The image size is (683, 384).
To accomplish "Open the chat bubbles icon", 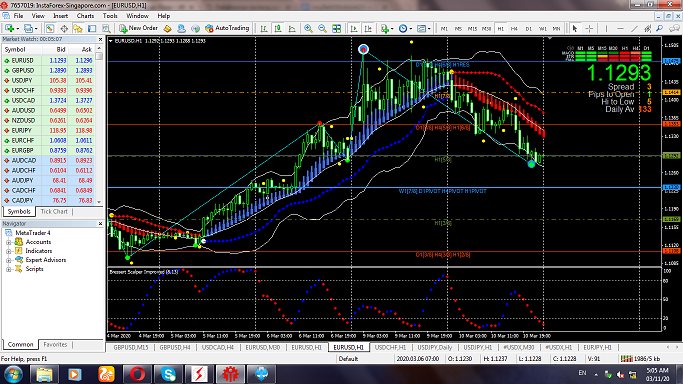I will [674, 28].
